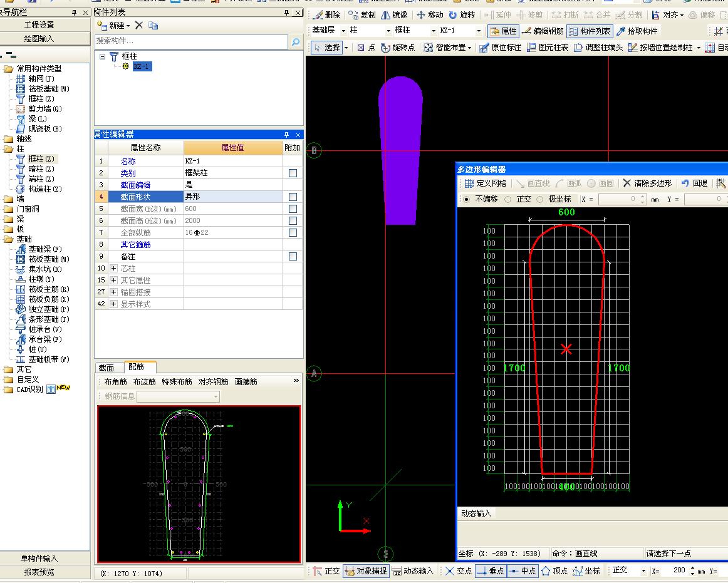Click the 复制 (copy) tool icon

point(362,15)
